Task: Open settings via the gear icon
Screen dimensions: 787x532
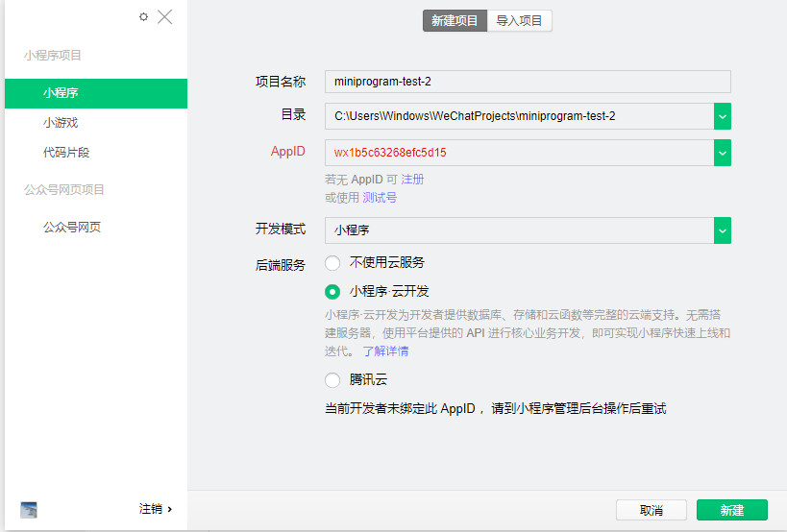Action: click(143, 16)
